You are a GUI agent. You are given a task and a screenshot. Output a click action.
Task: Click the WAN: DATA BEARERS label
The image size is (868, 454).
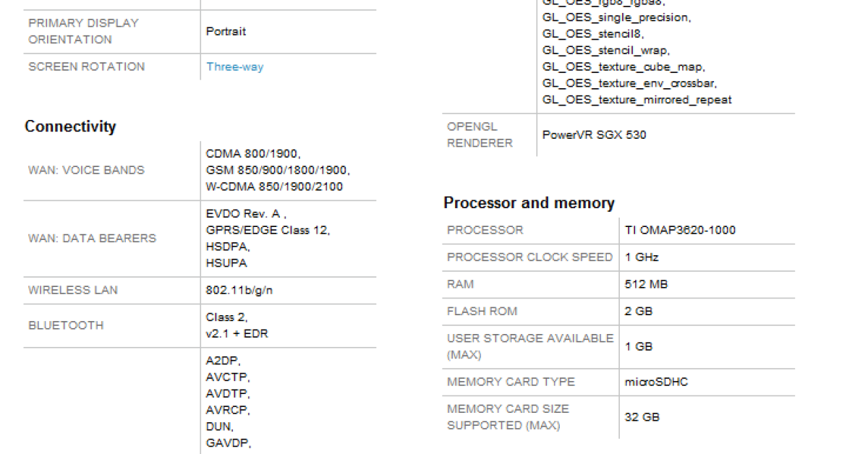(92, 238)
